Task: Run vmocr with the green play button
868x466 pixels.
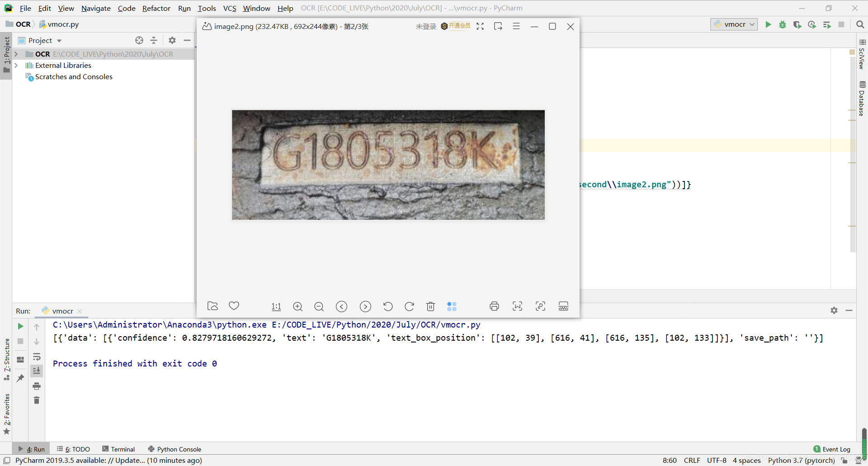Action: 768,24
